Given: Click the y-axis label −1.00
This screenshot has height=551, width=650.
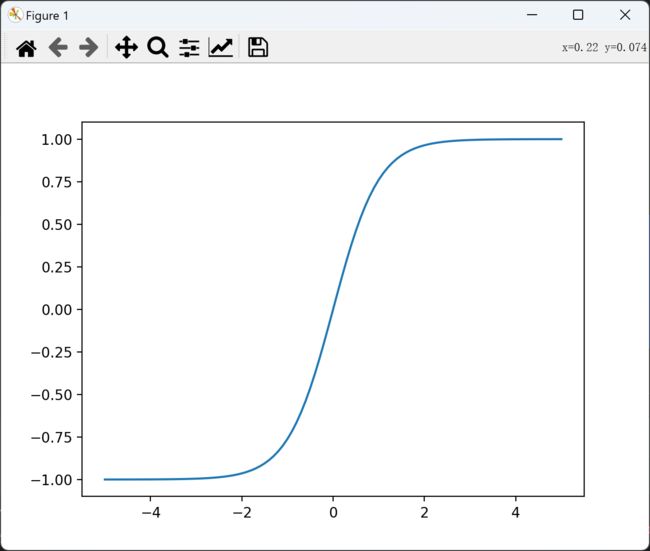Looking at the screenshot, I should [x=51, y=480].
